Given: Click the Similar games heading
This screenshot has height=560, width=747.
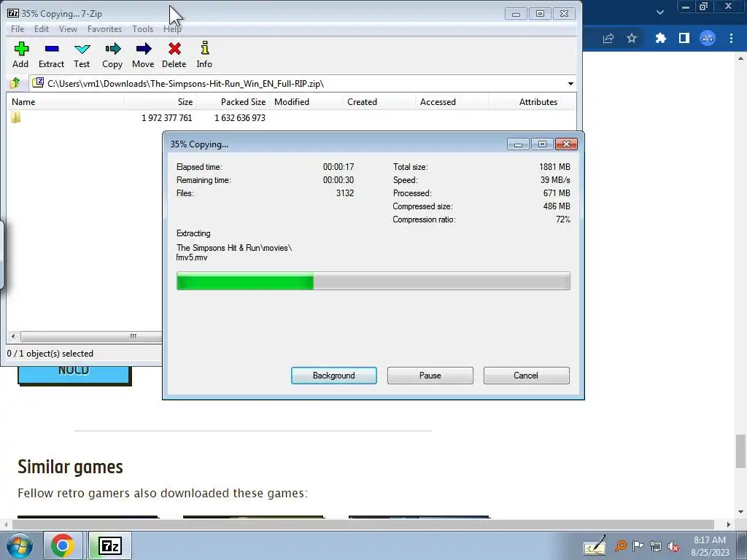Looking at the screenshot, I should click(x=71, y=467).
